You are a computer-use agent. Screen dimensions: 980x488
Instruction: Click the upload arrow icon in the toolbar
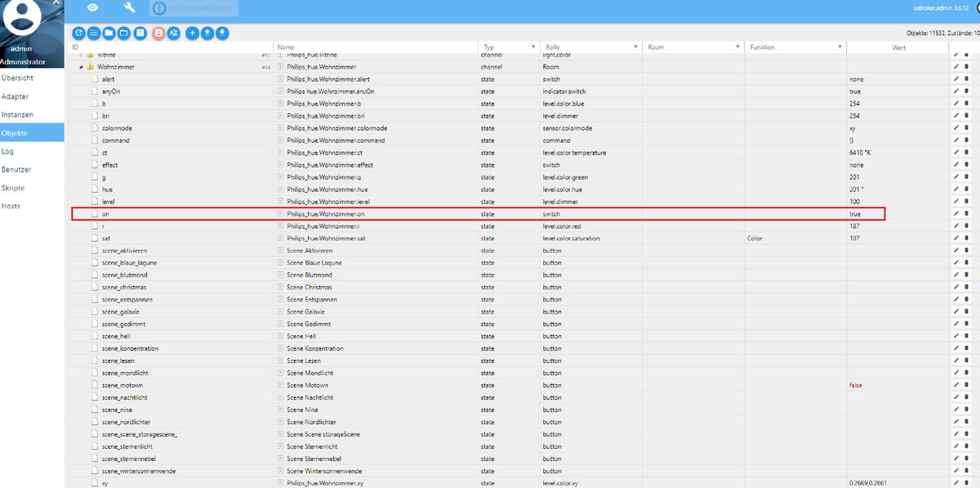pos(207,34)
